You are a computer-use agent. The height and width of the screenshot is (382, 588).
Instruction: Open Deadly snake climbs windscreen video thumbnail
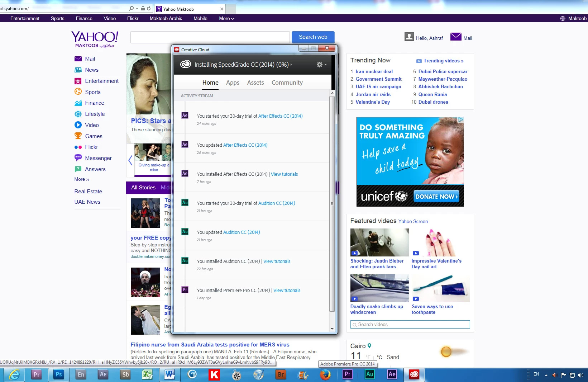tap(379, 288)
